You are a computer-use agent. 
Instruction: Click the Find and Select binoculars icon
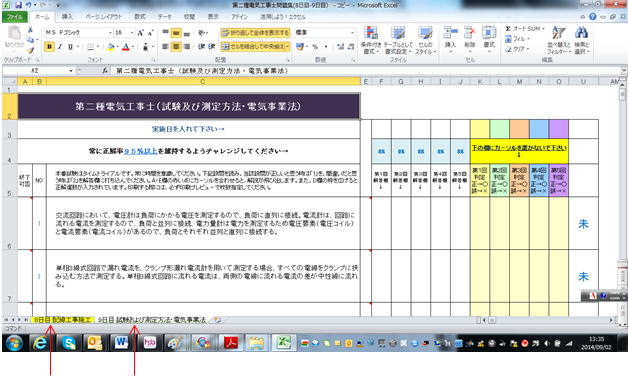point(581,33)
